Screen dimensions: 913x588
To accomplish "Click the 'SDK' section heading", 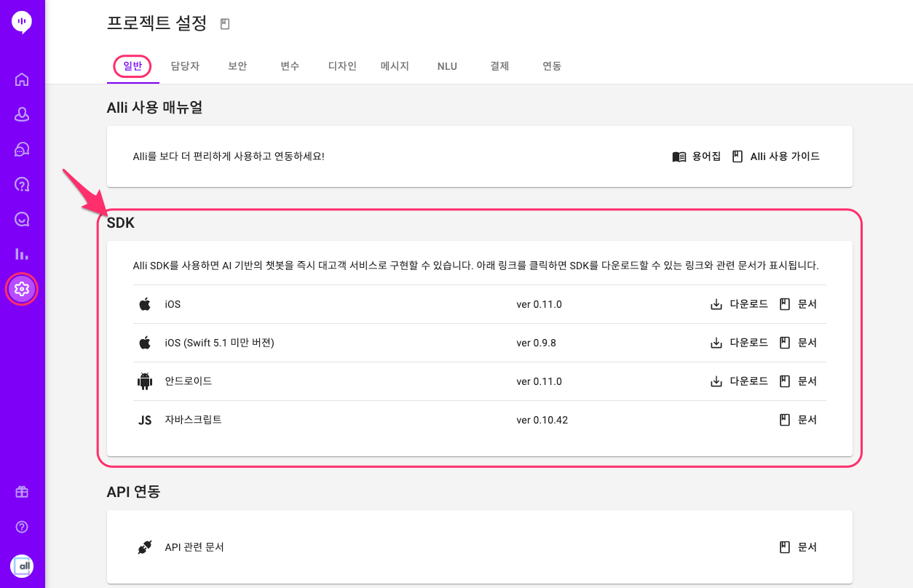I will click(121, 223).
